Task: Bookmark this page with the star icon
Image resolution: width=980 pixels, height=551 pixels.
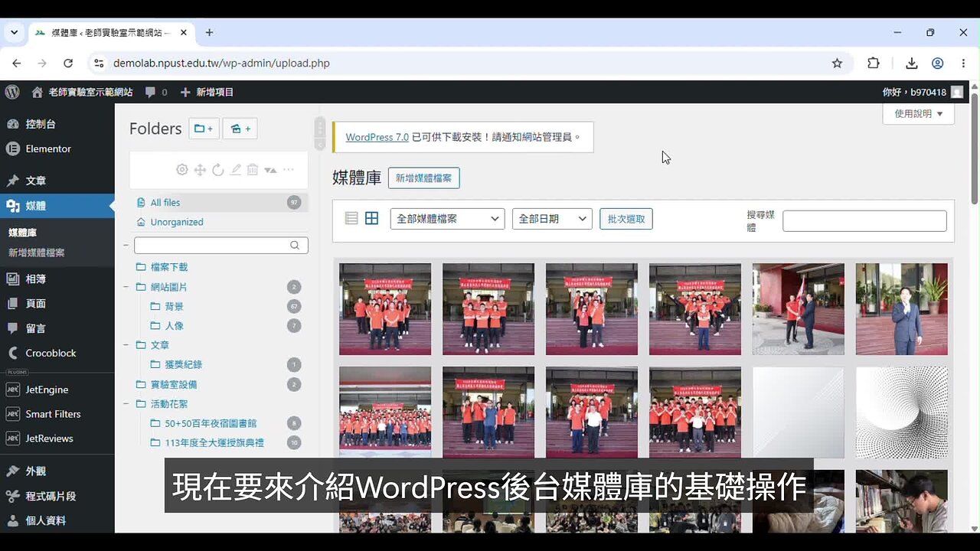Action: click(x=837, y=64)
